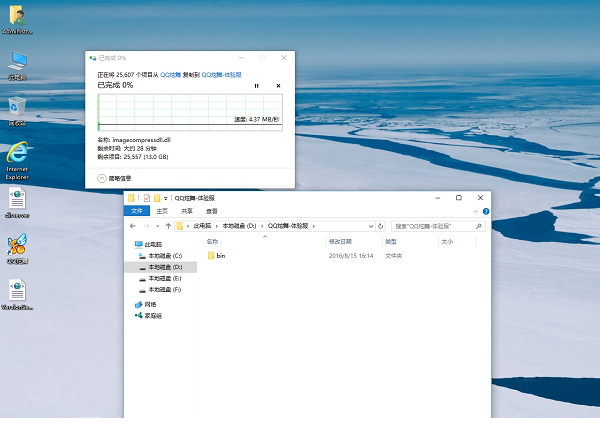
Task: Refresh the current folder view
Action: pos(380,226)
